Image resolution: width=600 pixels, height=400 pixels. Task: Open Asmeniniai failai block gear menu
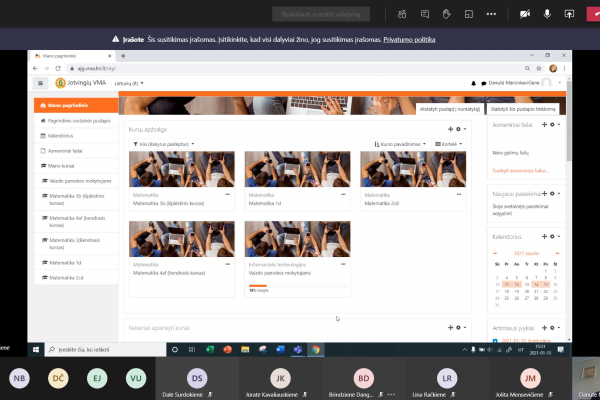pos(554,124)
